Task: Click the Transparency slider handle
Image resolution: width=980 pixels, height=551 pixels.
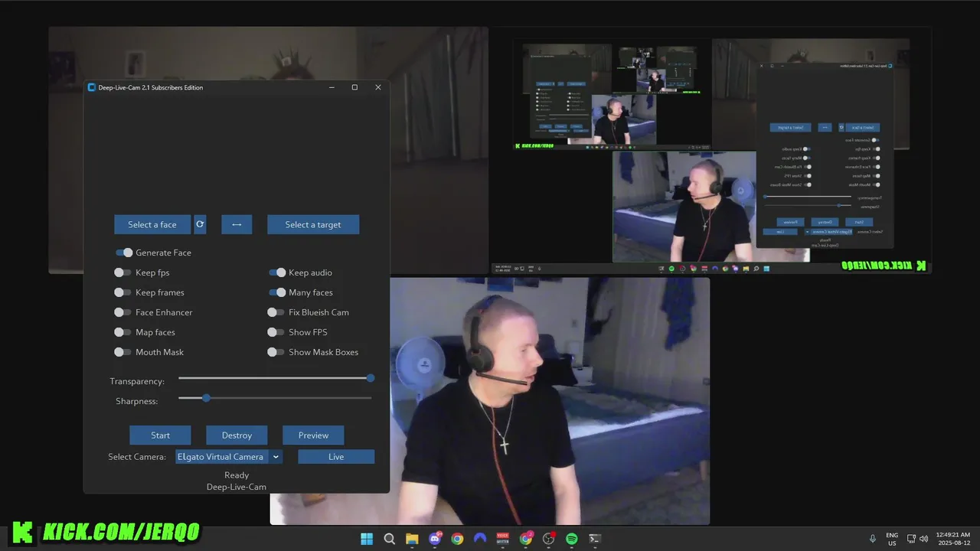Action: [371, 378]
